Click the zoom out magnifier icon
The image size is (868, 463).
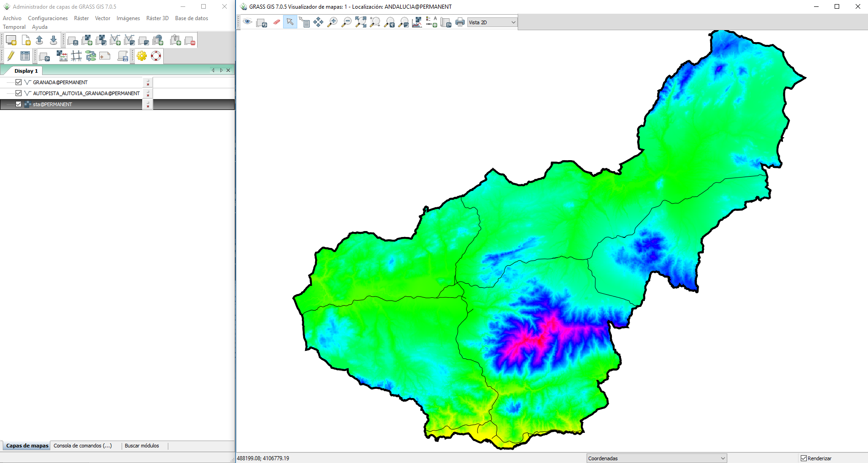tap(347, 22)
